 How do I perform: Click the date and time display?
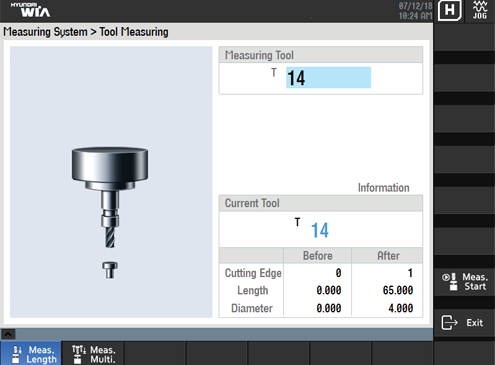(415, 11)
